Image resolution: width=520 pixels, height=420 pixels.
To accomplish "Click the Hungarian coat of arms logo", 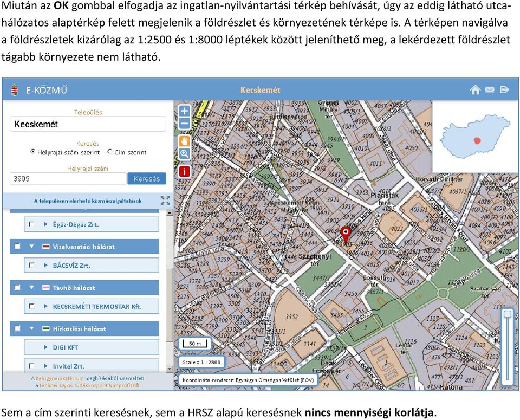I will [x=14, y=90].
